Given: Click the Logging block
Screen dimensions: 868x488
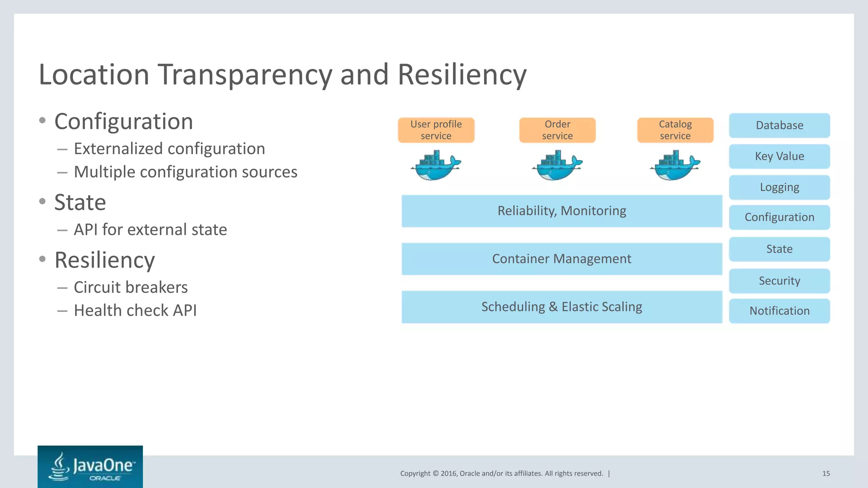Looking at the screenshot, I should point(779,187).
